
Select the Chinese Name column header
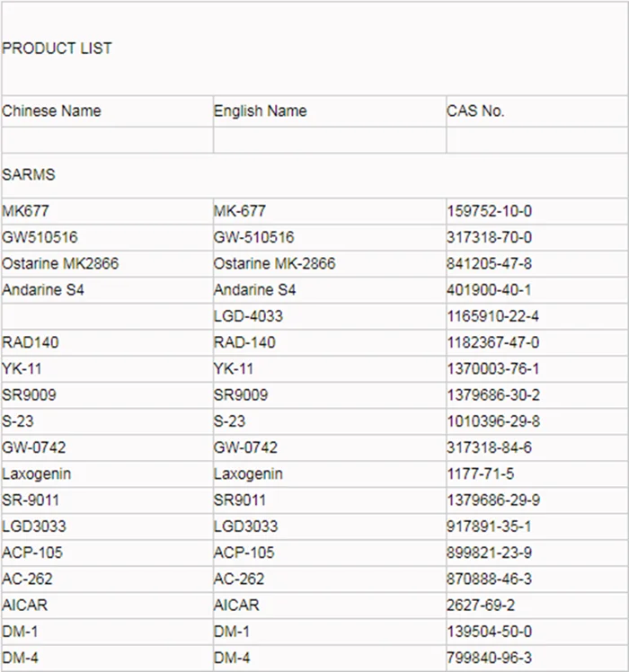click(x=51, y=111)
